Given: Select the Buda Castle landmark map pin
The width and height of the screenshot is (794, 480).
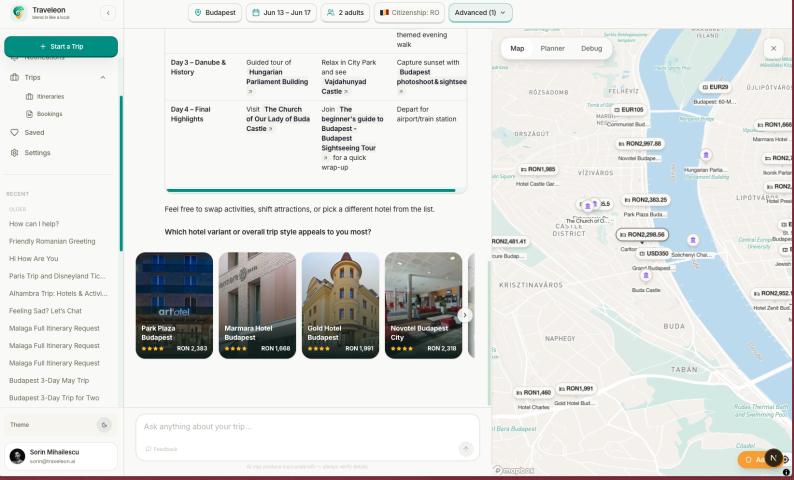Looking at the screenshot, I should coord(646,275).
